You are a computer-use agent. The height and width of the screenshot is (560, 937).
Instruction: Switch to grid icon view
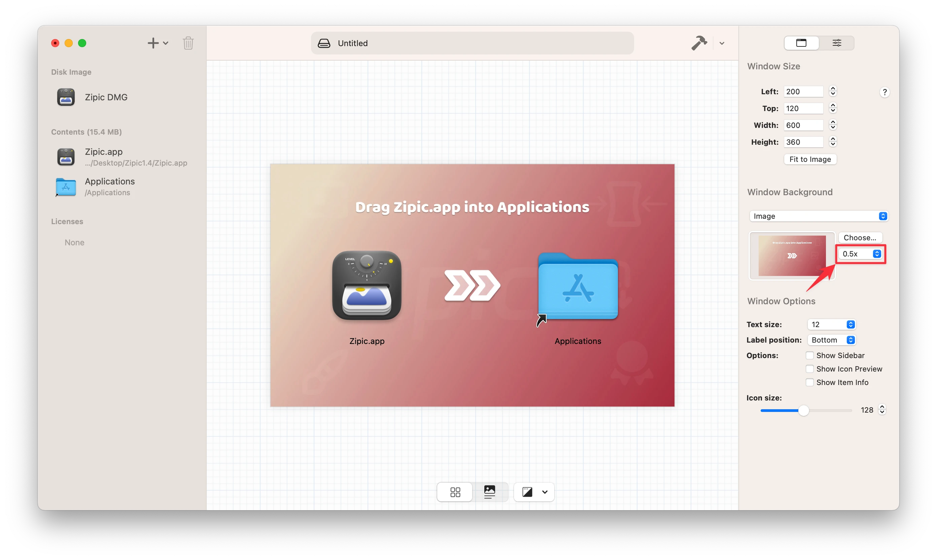pos(455,492)
